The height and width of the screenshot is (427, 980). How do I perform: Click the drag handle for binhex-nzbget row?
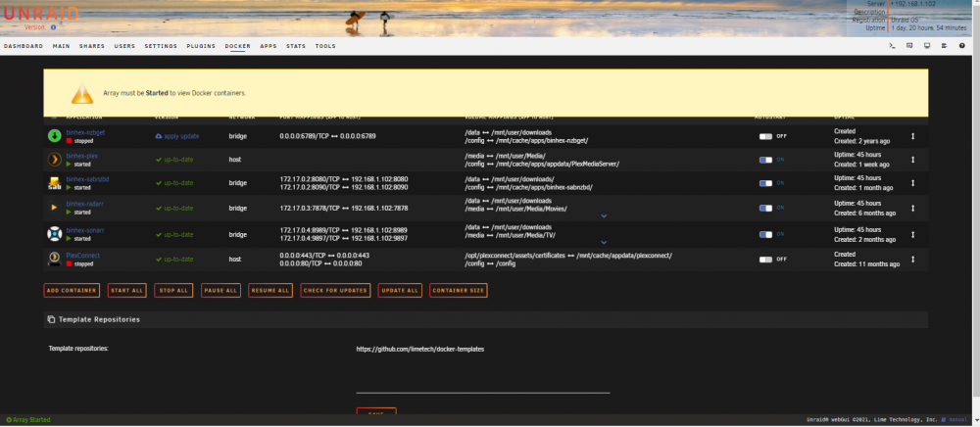point(912,135)
